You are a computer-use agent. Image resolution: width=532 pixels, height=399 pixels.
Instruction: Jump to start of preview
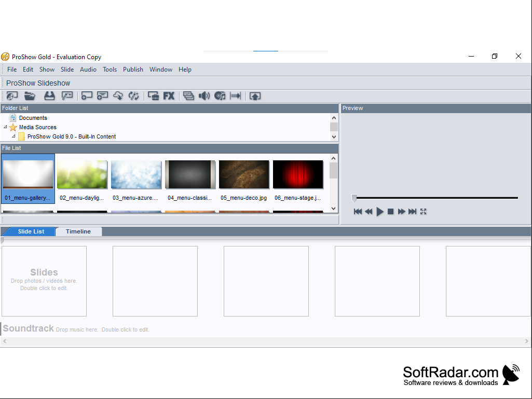coord(358,212)
